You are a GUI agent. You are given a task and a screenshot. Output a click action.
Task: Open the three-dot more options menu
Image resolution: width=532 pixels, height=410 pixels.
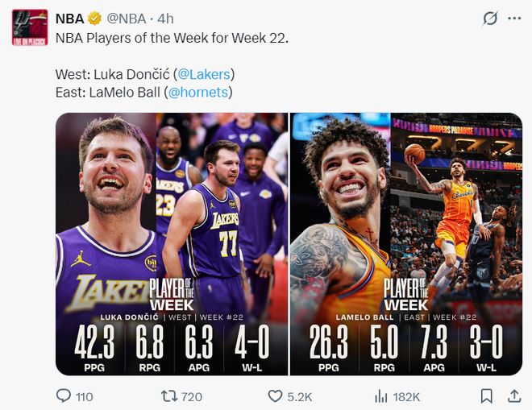[513, 19]
